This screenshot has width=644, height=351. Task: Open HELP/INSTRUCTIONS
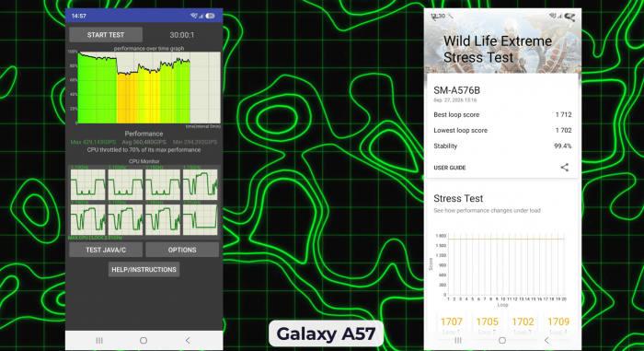(144, 270)
